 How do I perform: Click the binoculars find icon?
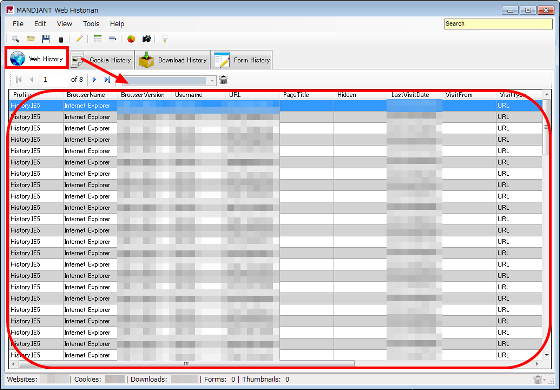(x=146, y=39)
